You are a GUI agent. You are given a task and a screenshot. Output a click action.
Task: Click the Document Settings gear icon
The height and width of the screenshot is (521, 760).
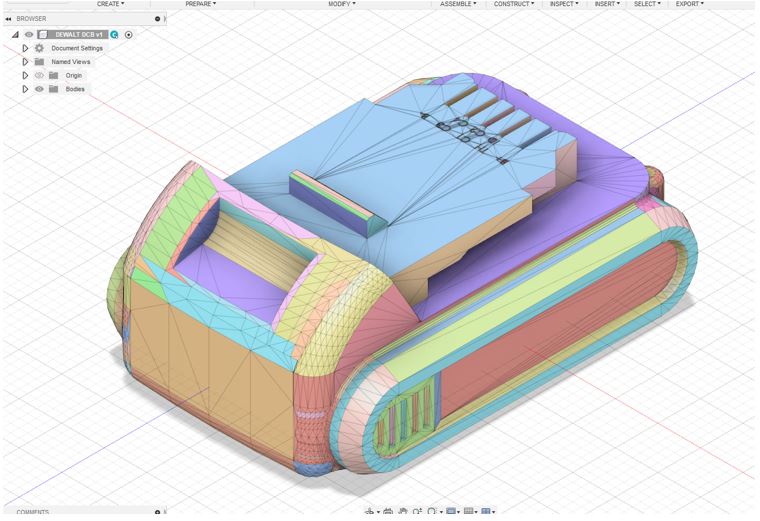[39, 48]
